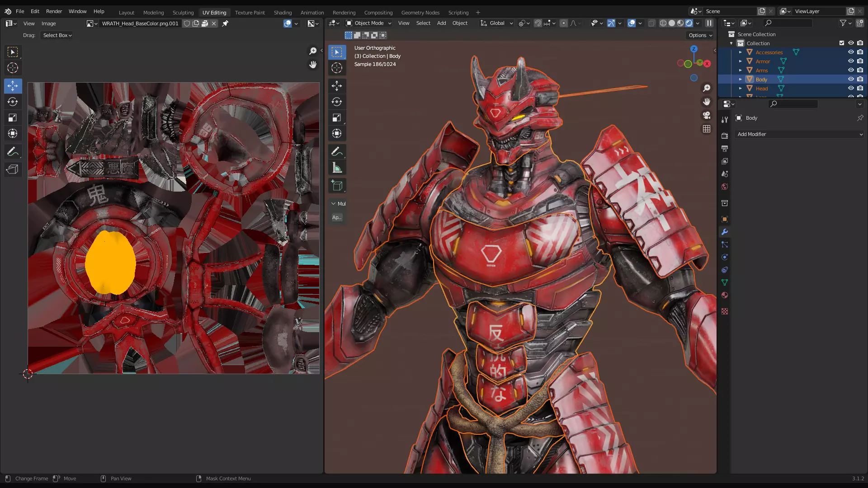Open the viewport Options dropdown
Screen dimensions: 868x488
tap(700, 35)
